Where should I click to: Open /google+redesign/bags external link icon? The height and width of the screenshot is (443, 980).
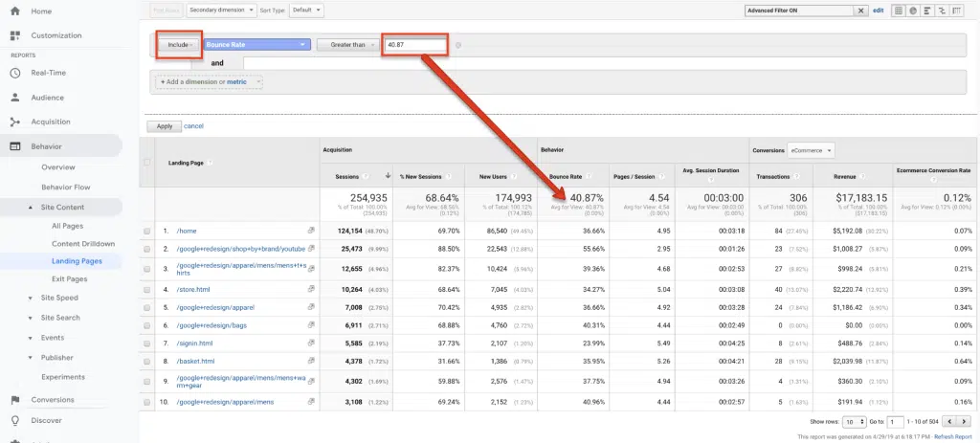coord(311,325)
